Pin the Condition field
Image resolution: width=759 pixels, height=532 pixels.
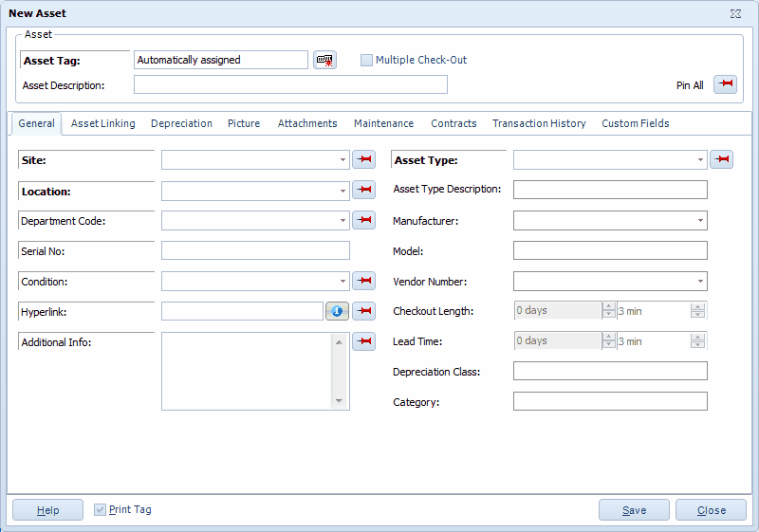(364, 281)
